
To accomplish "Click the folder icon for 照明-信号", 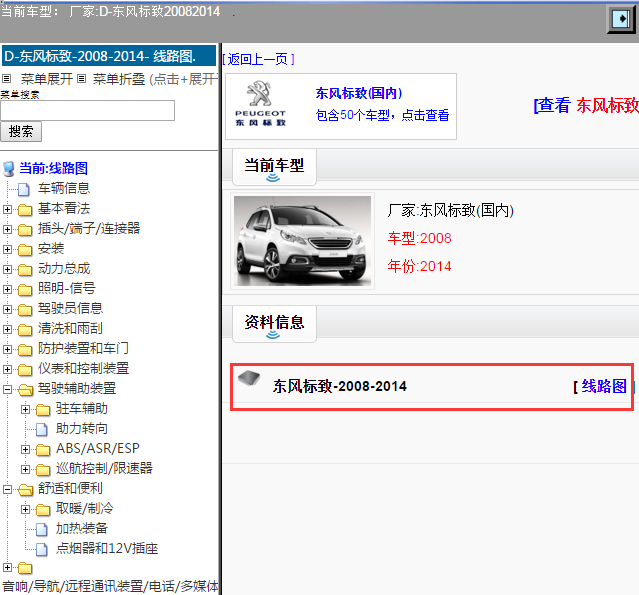I will click(25, 289).
